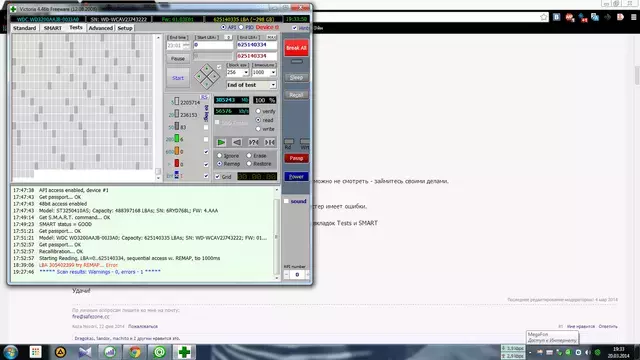Click the volume icon in system tray
Screen dimensions: 640x360
coord(588,352)
